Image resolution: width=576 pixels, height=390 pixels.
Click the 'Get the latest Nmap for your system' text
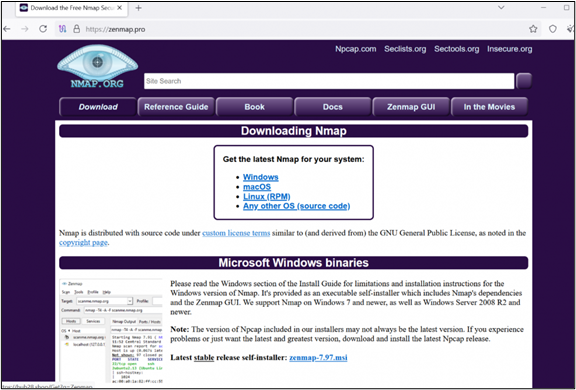(294, 159)
